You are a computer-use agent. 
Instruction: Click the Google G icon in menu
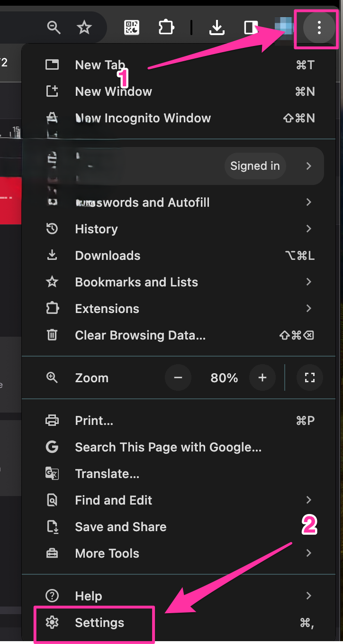coord(52,447)
